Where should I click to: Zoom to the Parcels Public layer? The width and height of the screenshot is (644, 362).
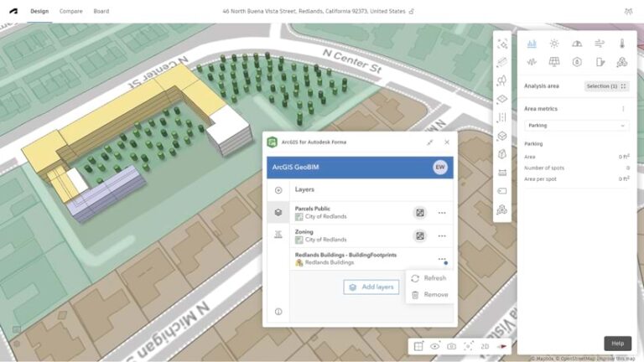(x=420, y=213)
